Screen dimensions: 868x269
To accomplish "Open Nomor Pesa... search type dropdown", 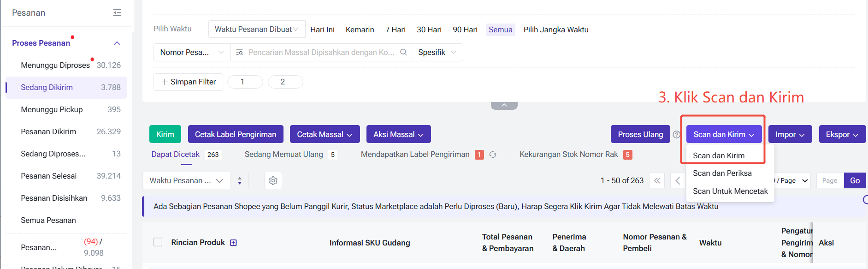I will [x=192, y=52].
